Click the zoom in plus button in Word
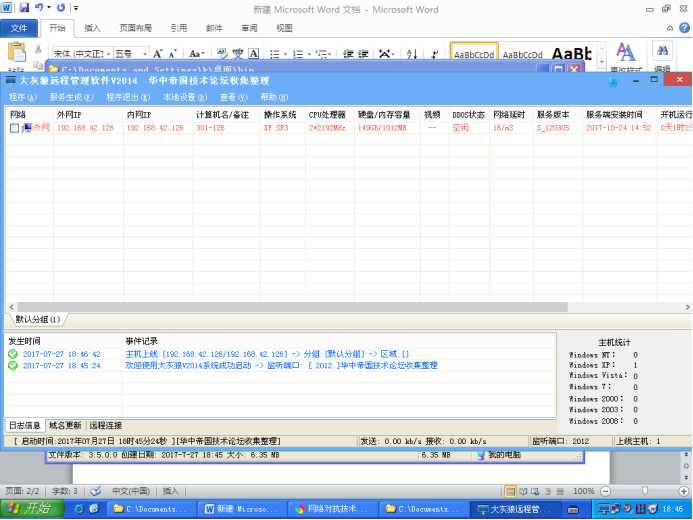The width and height of the screenshot is (693, 520). point(683,491)
